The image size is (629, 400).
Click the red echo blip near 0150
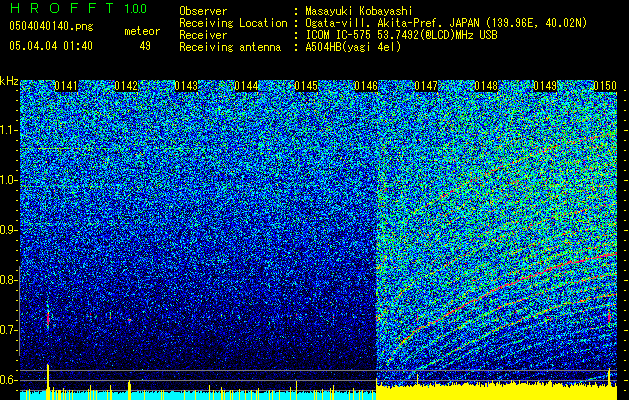point(609,317)
